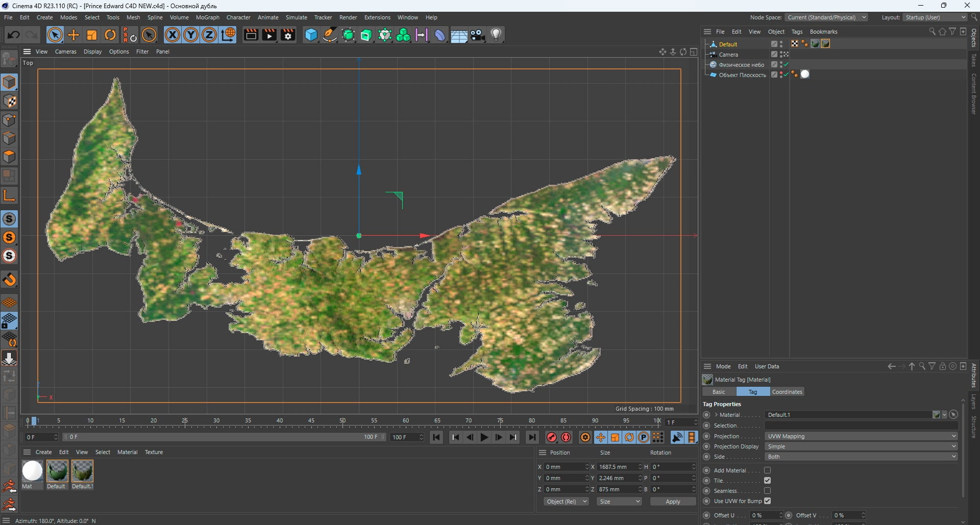This screenshot has width=980, height=525.
Task: Click the Apply button
Action: coord(673,502)
